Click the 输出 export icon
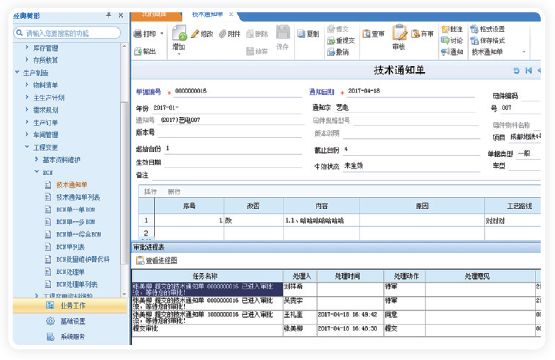The image size is (555, 360). [x=138, y=51]
